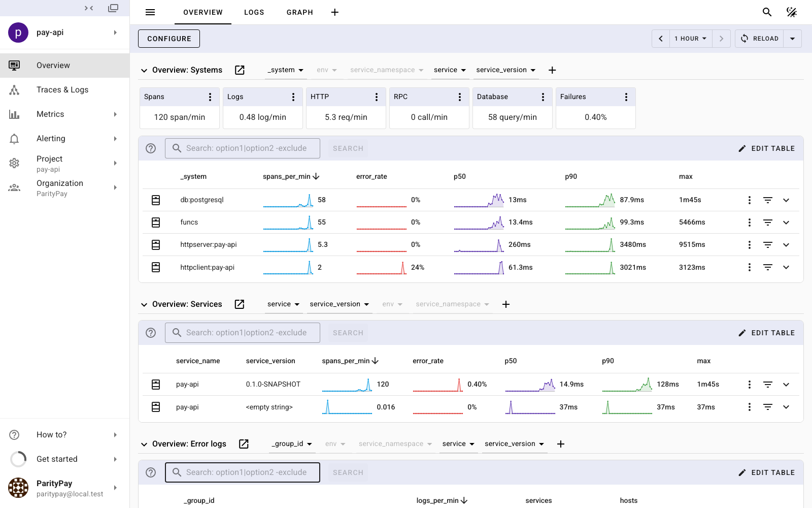The height and width of the screenshot is (508, 812).
Task: Open Failures card three-dot menu
Action: (626, 97)
